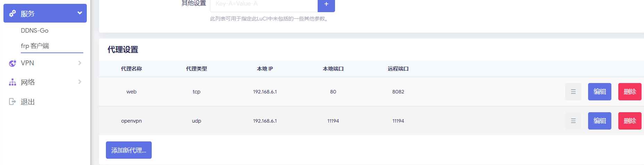The height and width of the screenshot is (165, 644).
Task: Expand the 网络 submenu arrow
Action: (x=80, y=82)
